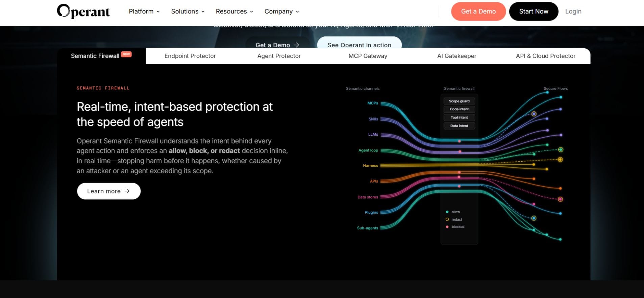Click the 'SEMANTIC FIREWALL' orange eyebrow label
Viewport: 644px width, 298px height.
(x=103, y=88)
